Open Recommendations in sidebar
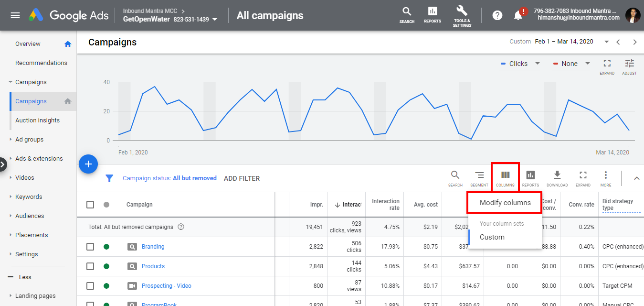The image size is (644, 306). tap(41, 63)
